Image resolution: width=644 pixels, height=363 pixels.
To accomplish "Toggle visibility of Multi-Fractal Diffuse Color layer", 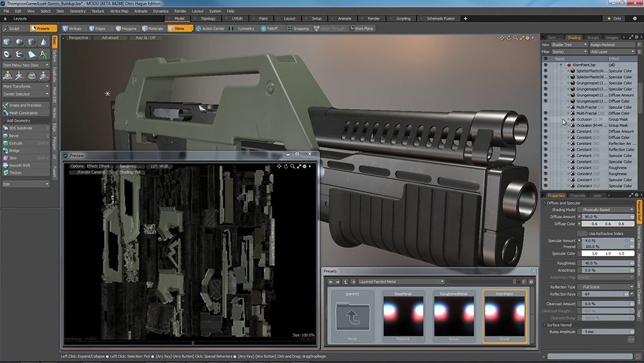I will pos(545,113).
